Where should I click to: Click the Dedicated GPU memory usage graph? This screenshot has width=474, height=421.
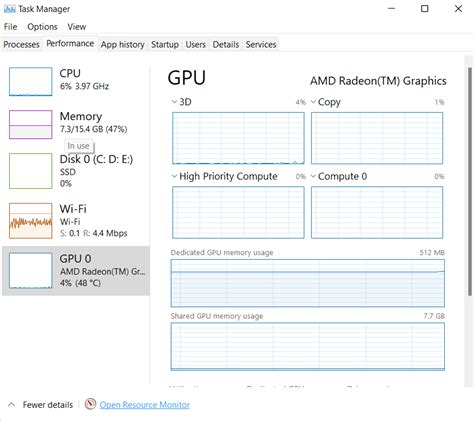tap(308, 283)
